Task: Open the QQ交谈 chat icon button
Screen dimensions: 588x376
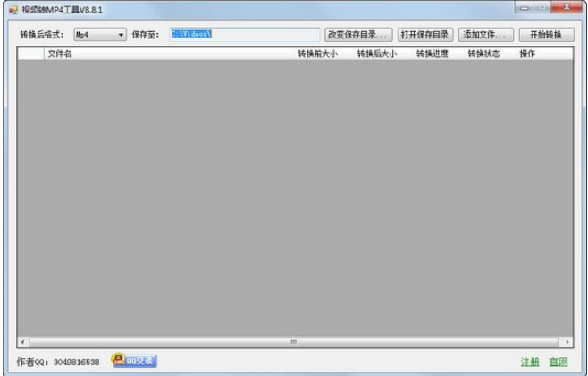Action: 133,360
